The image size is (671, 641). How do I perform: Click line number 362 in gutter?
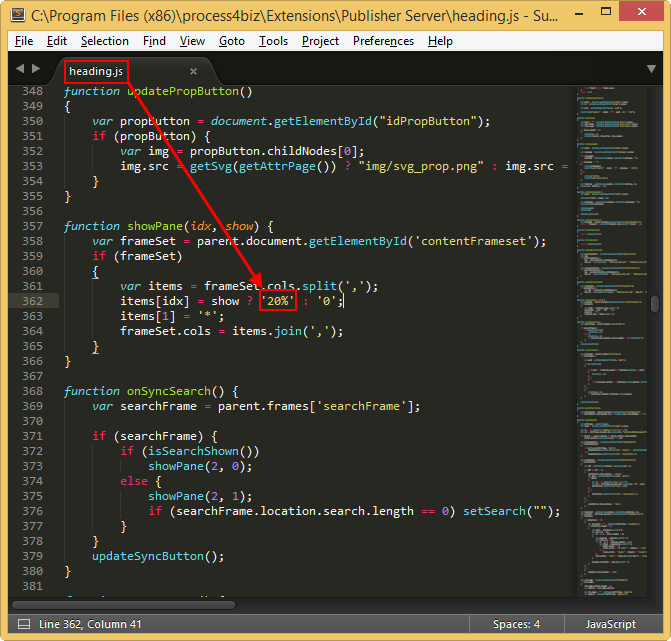[x=33, y=301]
